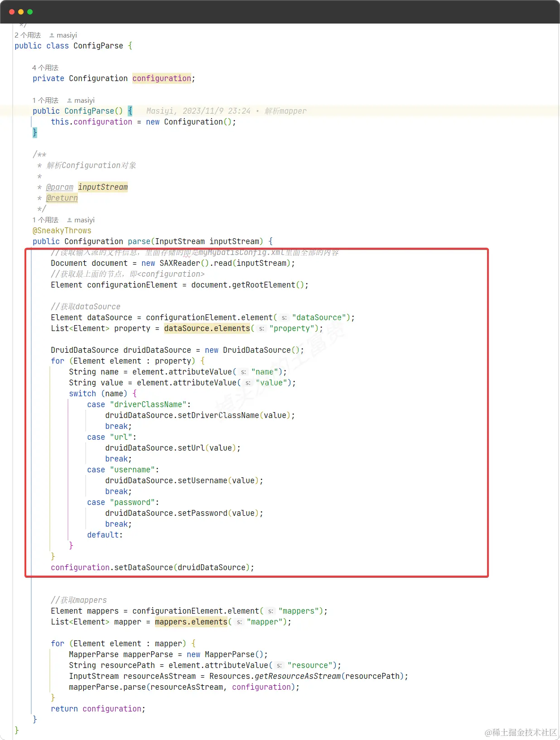Click the comment "//获取mappers"
The width and height of the screenshot is (560, 740).
tap(79, 600)
